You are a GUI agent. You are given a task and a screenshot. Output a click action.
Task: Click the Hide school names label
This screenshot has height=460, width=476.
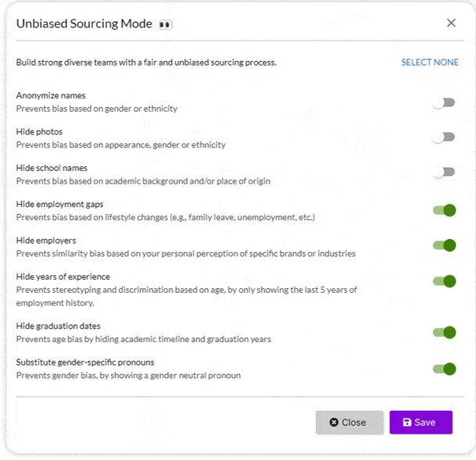[52, 168]
